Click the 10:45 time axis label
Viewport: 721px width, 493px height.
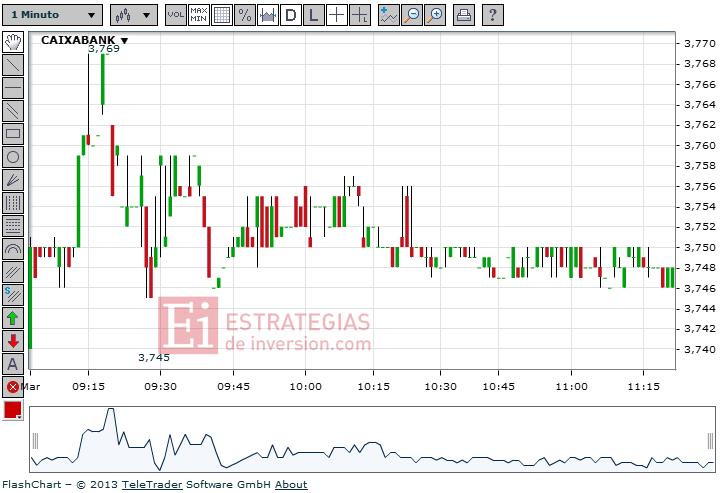tap(498, 386)
